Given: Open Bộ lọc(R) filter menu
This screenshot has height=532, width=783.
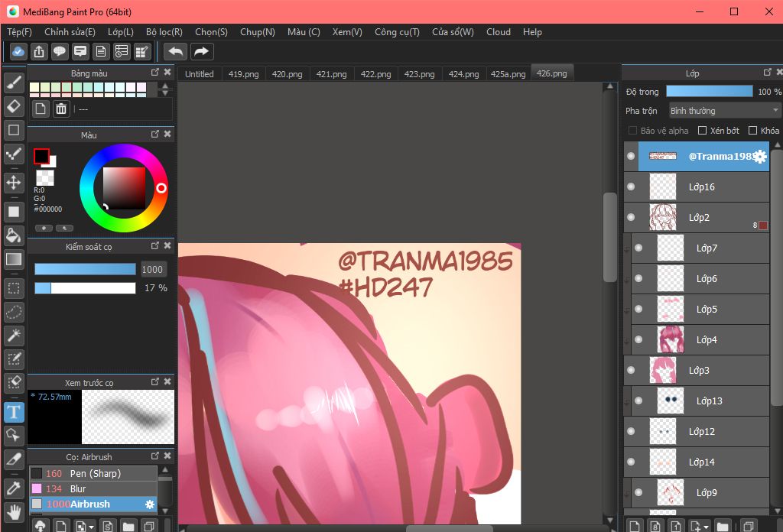Looking at the screenshot, I should (x=164, y=32).
